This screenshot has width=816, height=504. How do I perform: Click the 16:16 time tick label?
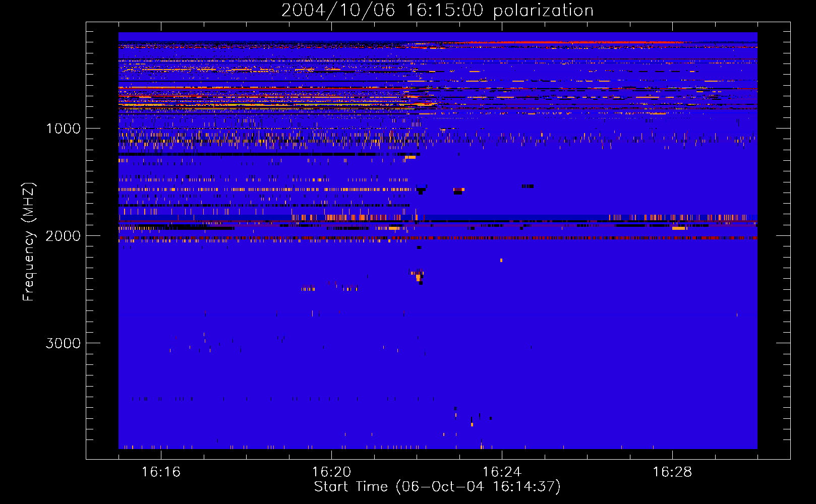161,472
